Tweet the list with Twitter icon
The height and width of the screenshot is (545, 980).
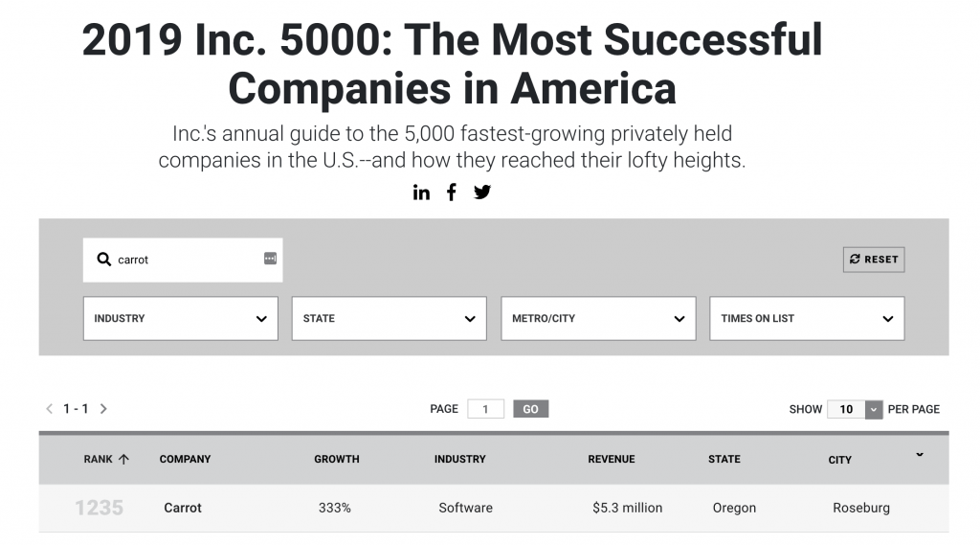[482, 193]
